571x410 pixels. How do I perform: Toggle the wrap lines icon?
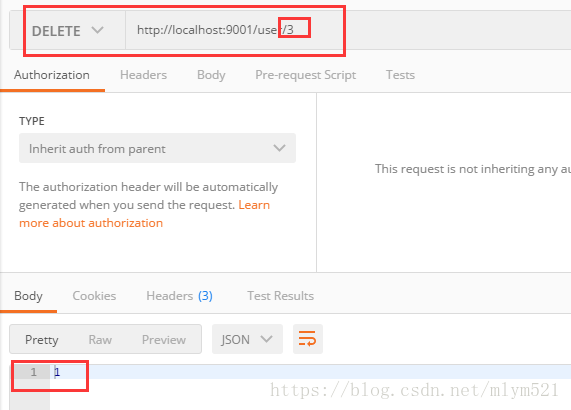tap(308, 339)
